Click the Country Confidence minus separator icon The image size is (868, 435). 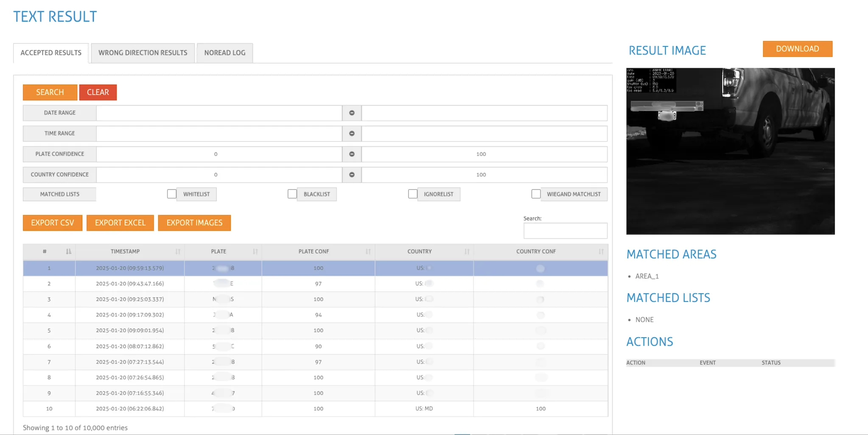(352, 175)
